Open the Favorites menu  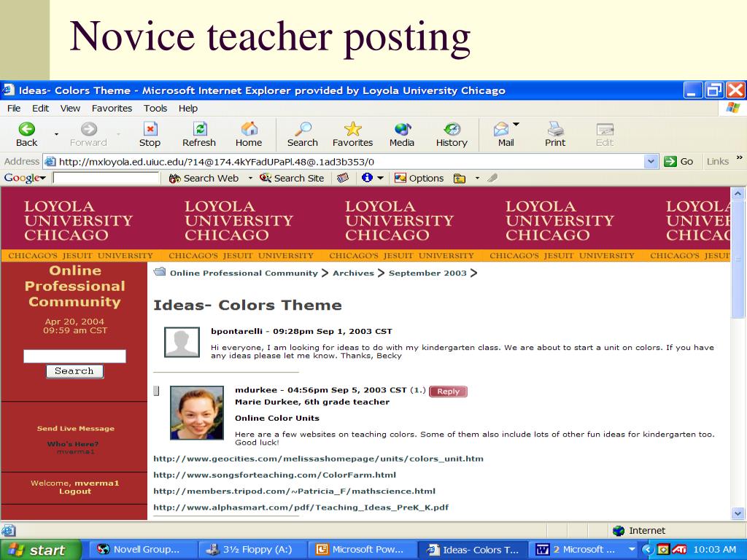pos(112,108)
